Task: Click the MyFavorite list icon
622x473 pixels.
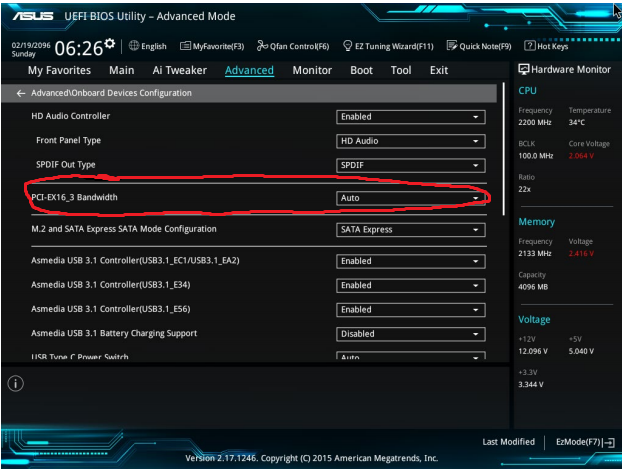Action: 185,46
